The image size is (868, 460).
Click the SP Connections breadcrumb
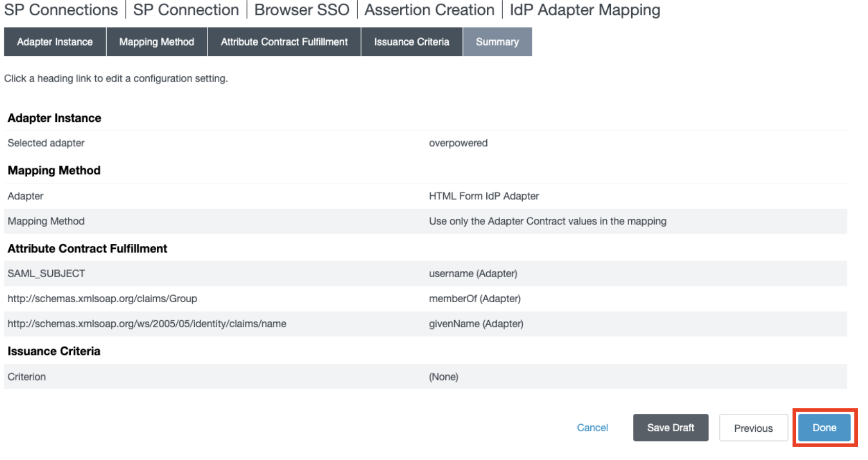(61, 10)
